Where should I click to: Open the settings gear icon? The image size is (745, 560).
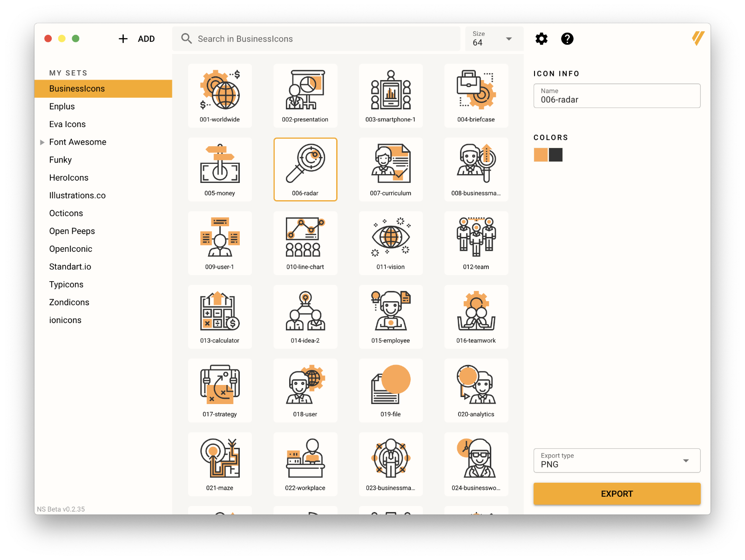click(541, 39)
